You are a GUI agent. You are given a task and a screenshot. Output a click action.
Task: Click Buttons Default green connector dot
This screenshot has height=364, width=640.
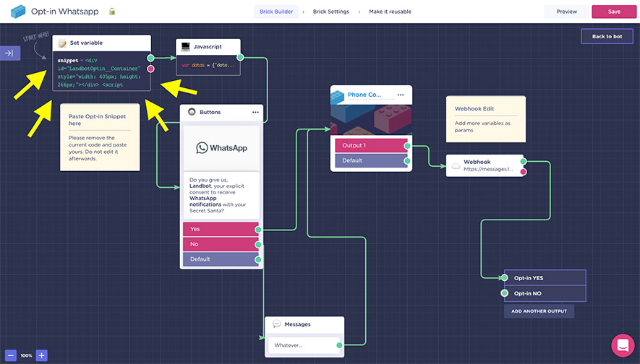click(x=258, y=260)
